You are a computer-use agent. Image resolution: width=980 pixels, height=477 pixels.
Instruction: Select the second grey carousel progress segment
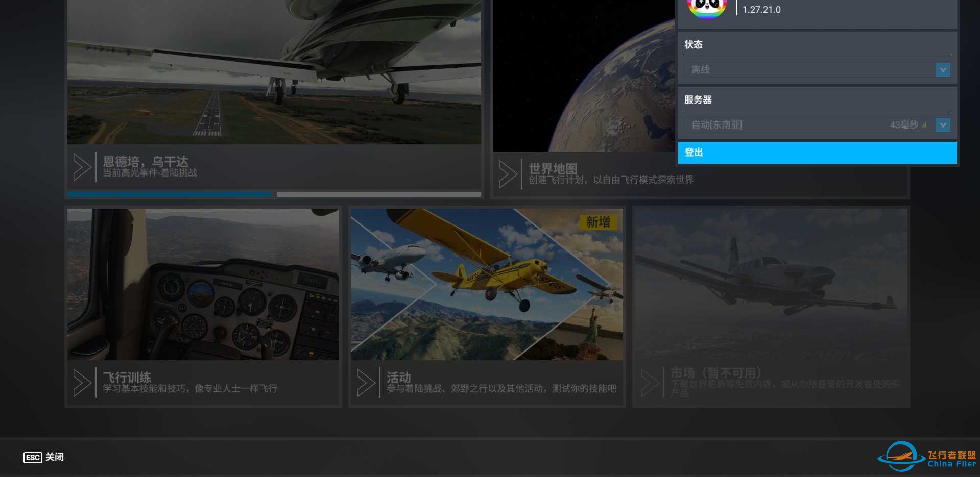point(379,194)
